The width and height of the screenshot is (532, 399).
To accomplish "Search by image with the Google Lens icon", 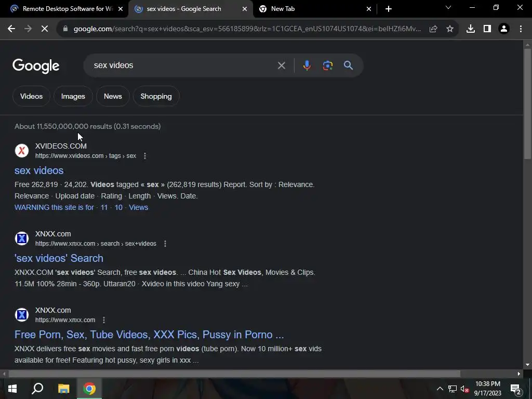I will coord(327,65).
